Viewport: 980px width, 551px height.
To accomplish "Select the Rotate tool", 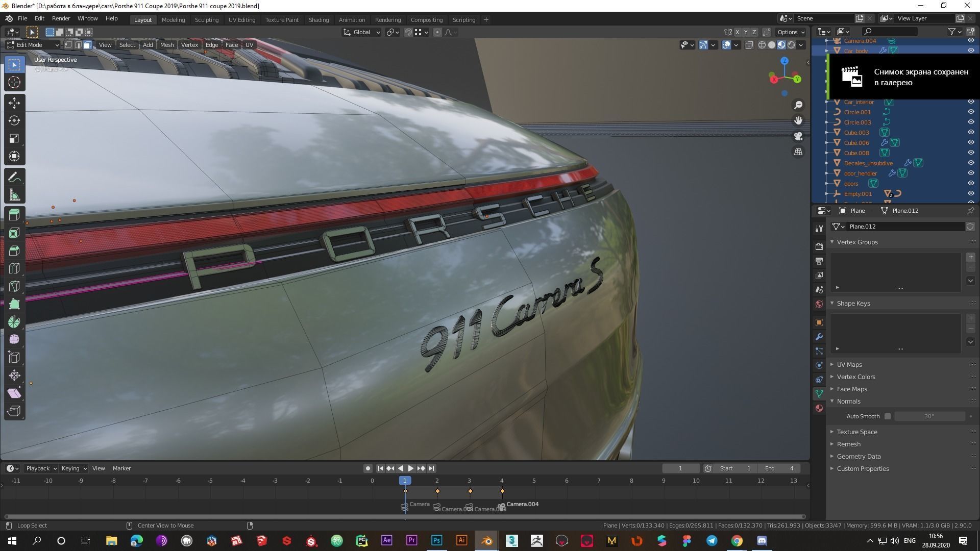I will (14, 121).
